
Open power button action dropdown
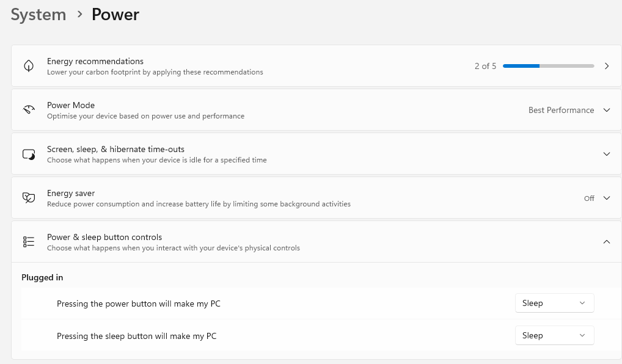(554, 303)
